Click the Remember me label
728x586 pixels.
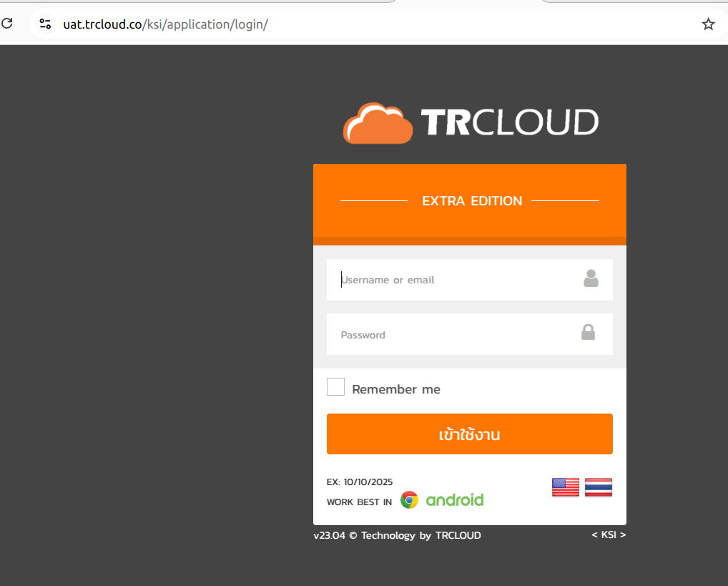[x=396, y=389]
